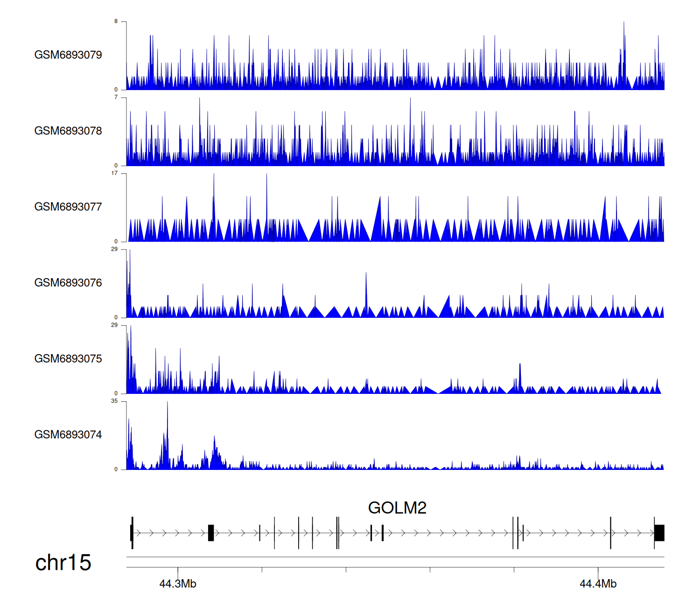Image resolution: width=700 pixels, height=616 pixels.
Task: Click the GSM6893077 track name
Action: pyautogui.click(x=68, y=207)
